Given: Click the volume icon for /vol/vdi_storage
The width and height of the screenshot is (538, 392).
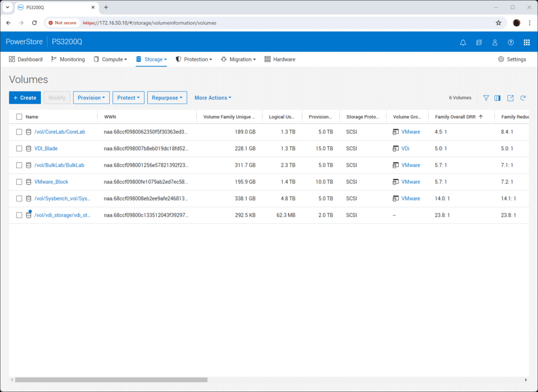Looking at the screenshot, I should tap(29, 215).
